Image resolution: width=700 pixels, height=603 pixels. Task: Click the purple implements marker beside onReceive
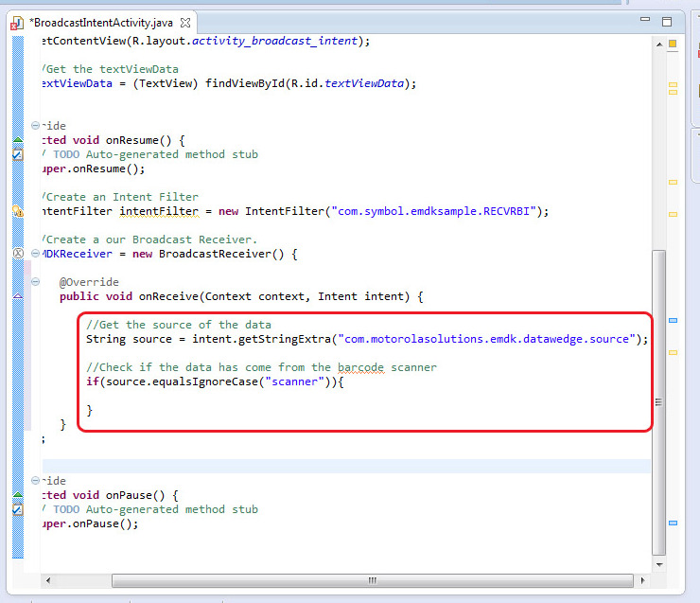point(17,296)
